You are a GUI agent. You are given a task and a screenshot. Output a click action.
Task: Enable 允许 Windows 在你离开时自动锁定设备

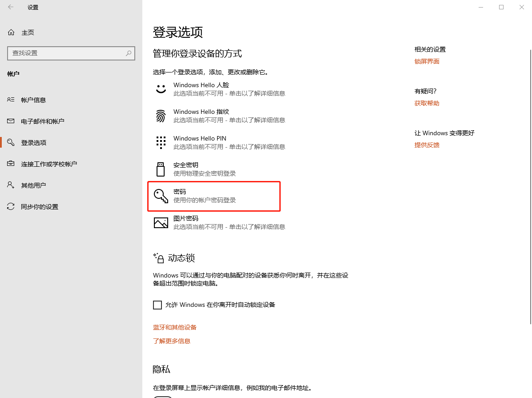[157, 305]
